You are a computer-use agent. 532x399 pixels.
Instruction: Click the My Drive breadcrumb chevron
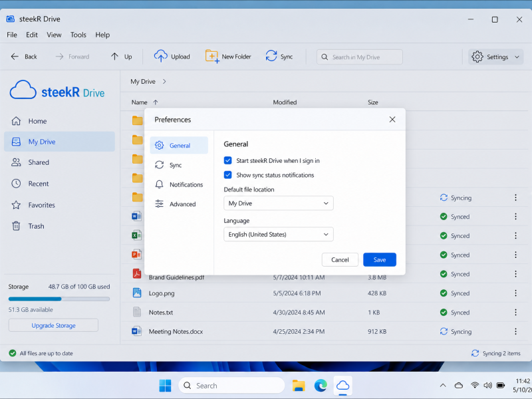pyautogui.click(x=164, y=81)
